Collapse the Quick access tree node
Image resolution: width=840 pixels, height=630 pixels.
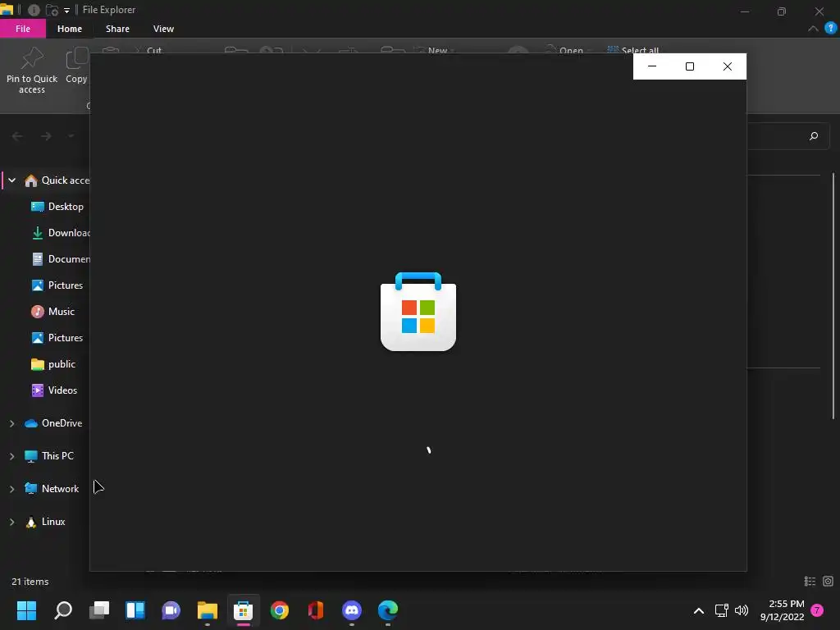click(x=11, y=180)
